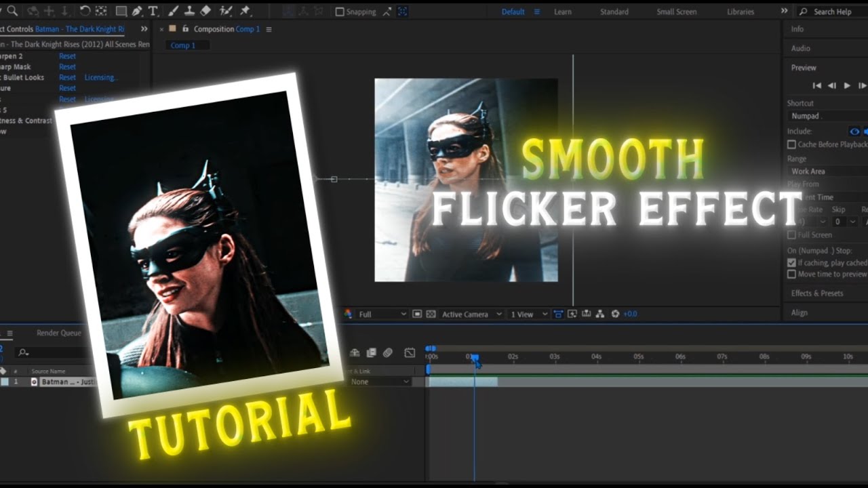Pick the Eraser tool
Viewport: 868px width, 488px height.
[206, 11]
